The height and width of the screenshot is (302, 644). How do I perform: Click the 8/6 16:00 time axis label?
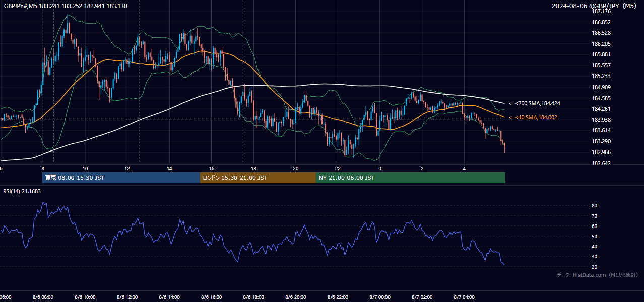click(212, 297)
